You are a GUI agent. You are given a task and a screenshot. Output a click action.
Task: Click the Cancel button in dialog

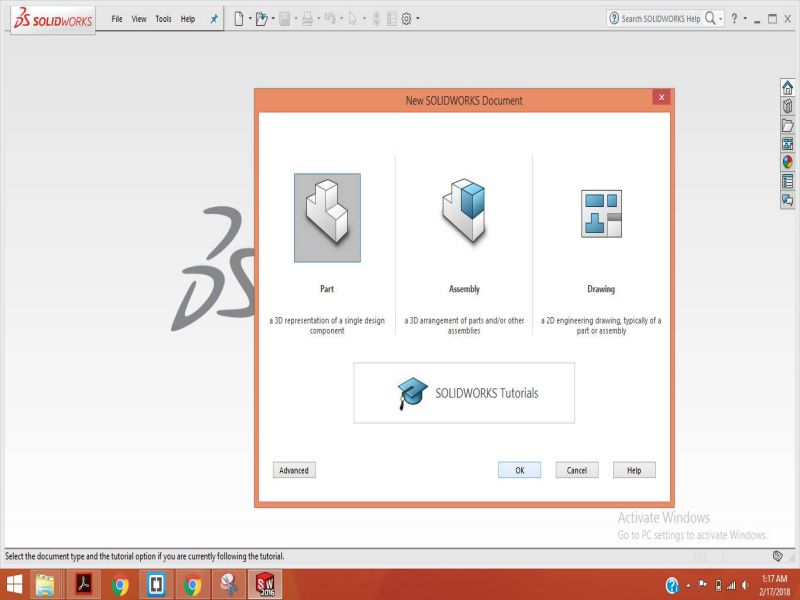click(x=577, y=470)
